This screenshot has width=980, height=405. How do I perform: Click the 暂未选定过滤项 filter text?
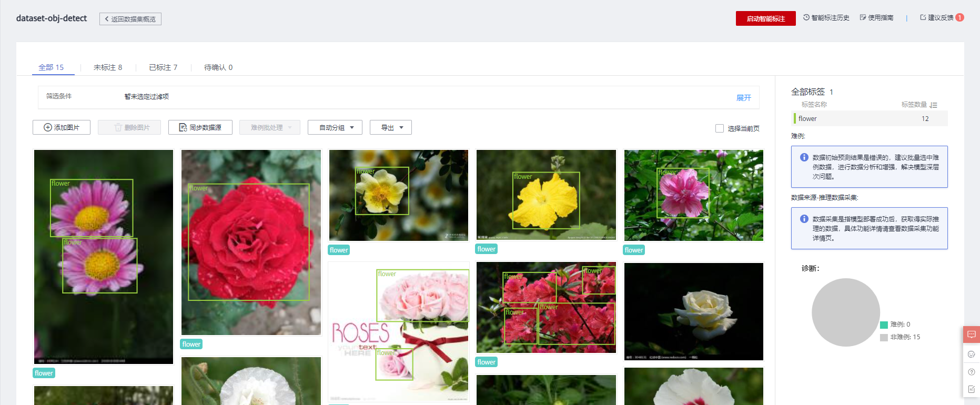(147, 96)
